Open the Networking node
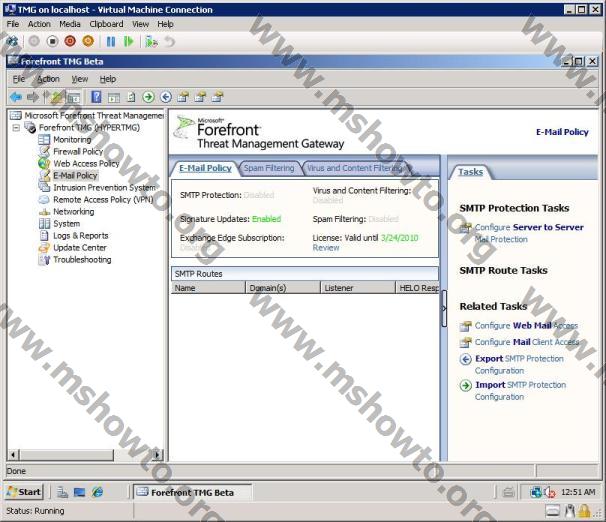The image size is (606, 522). [73, 211]
